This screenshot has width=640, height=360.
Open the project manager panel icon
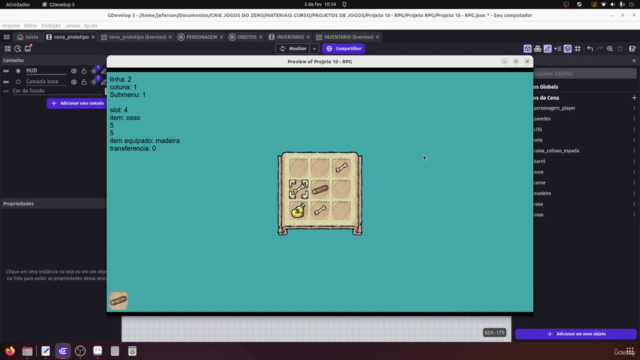(8, 49)
